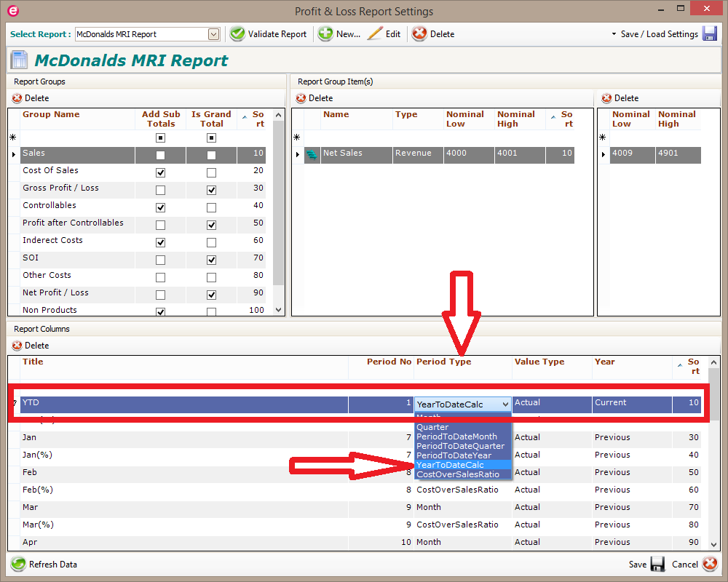
Task: Click the Is Grand Total column header
Action: (211, 119)
